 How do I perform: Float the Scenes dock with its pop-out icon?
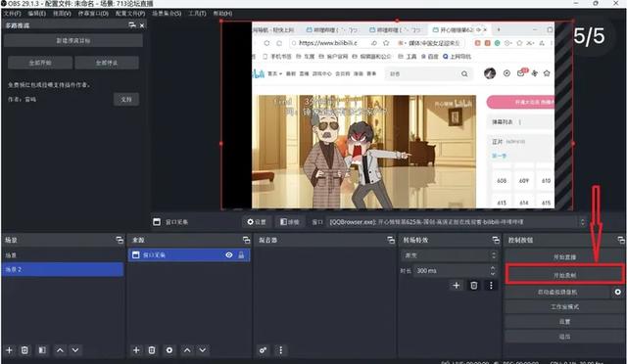coord(120,240)
